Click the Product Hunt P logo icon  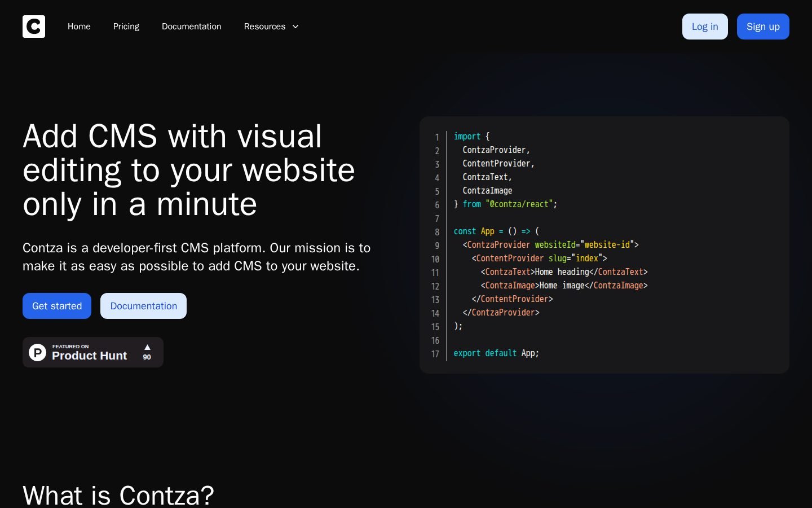37,352
